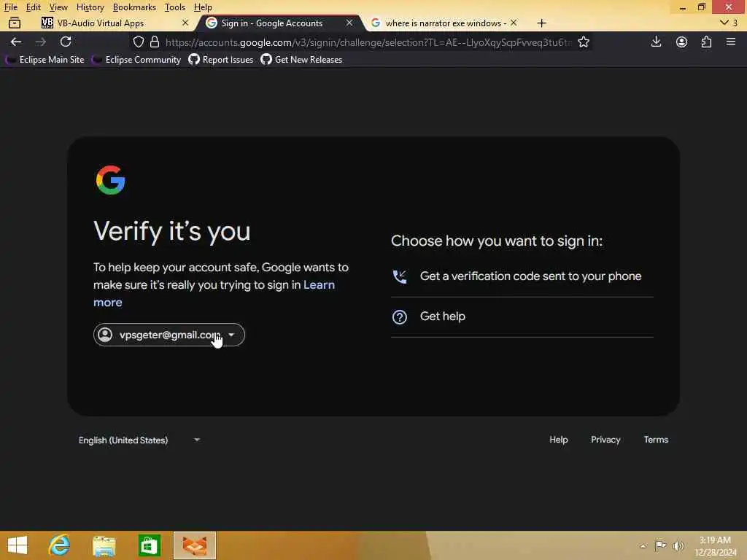
Task: Click the volume speaker tray icon
Action: 678,545
